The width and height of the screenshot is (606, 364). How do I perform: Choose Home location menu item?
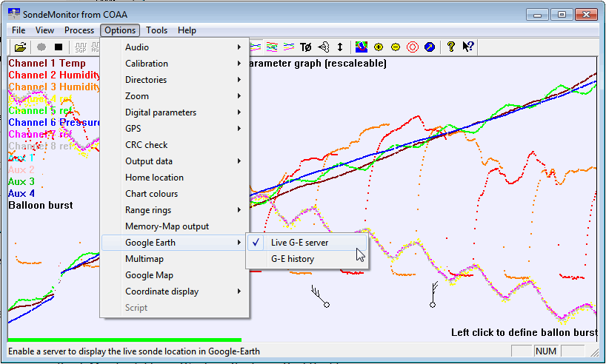pos(174,177)
